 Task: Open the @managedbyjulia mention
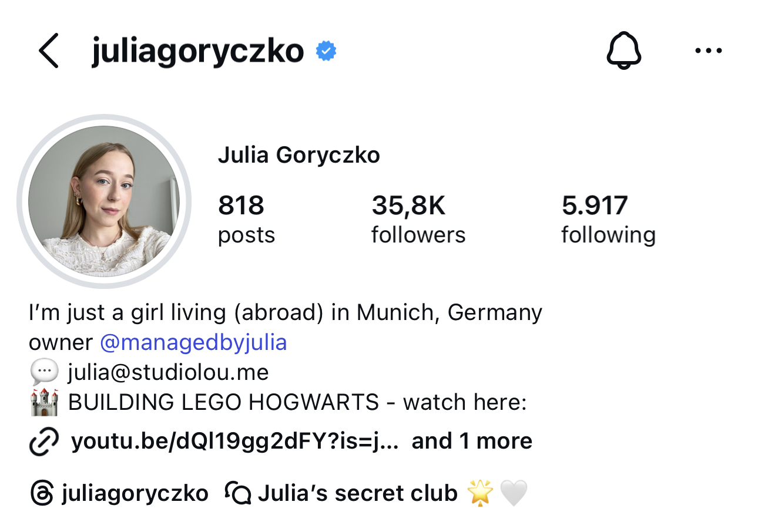[193, 342]
